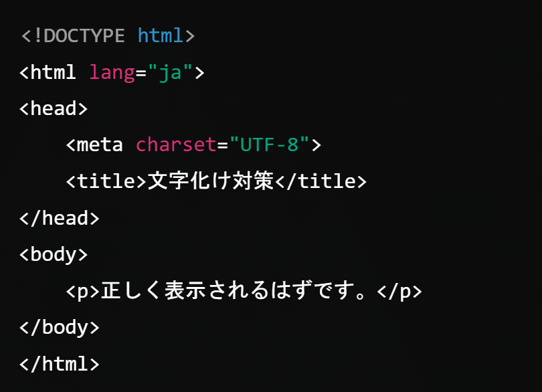
Task: Click the equals sign after charset
Action: click(x=223, y=144)
